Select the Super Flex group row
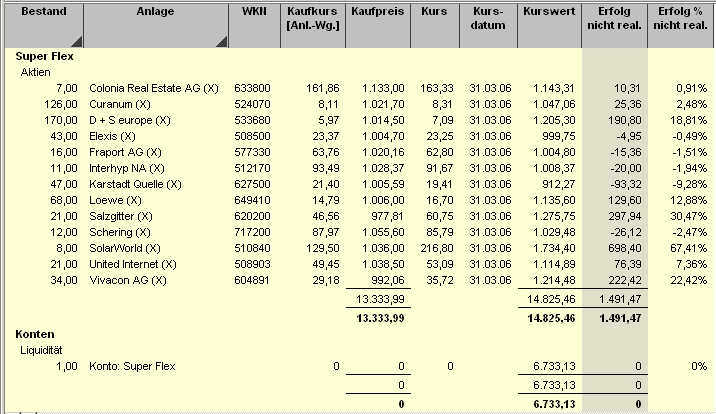Viewport: 716px width, 414px height. pyautogui.click(x=44, y=56)
